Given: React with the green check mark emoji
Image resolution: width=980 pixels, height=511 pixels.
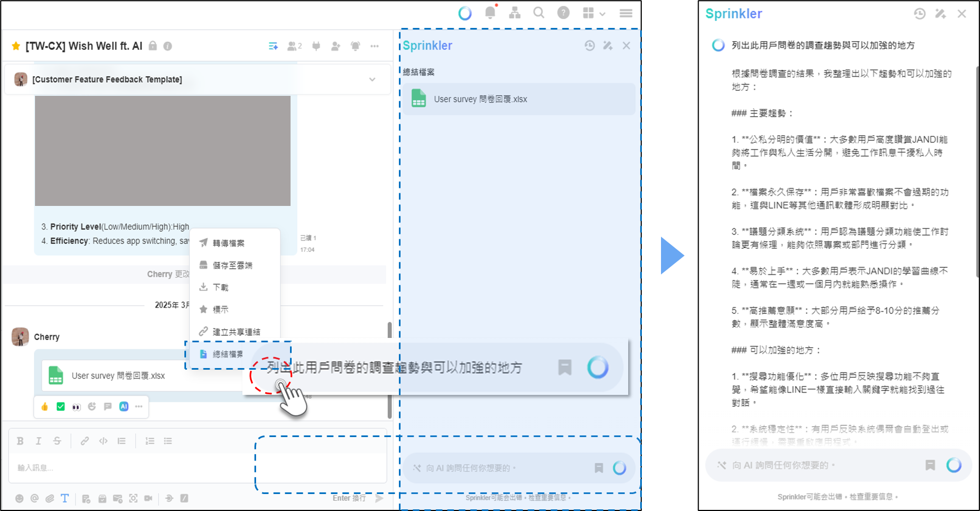Looking at the screenshot, I should point(61,406).
